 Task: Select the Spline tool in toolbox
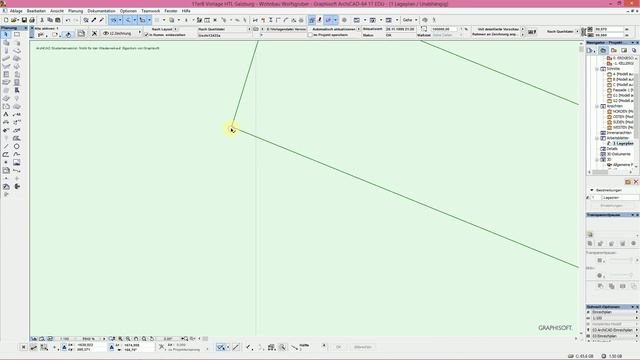[x=17, y=154]
